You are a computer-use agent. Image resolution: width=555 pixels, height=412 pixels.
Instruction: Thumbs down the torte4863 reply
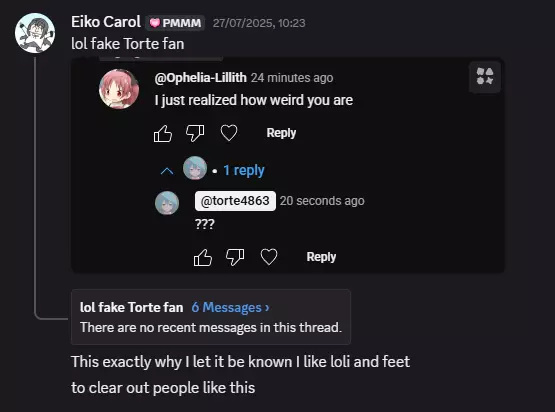tap(235, 257)
